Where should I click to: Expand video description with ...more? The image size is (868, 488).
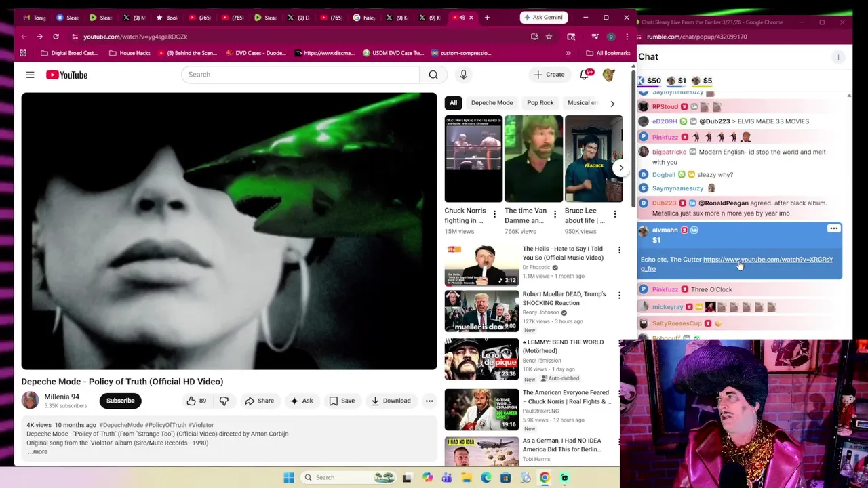[38, 452]
